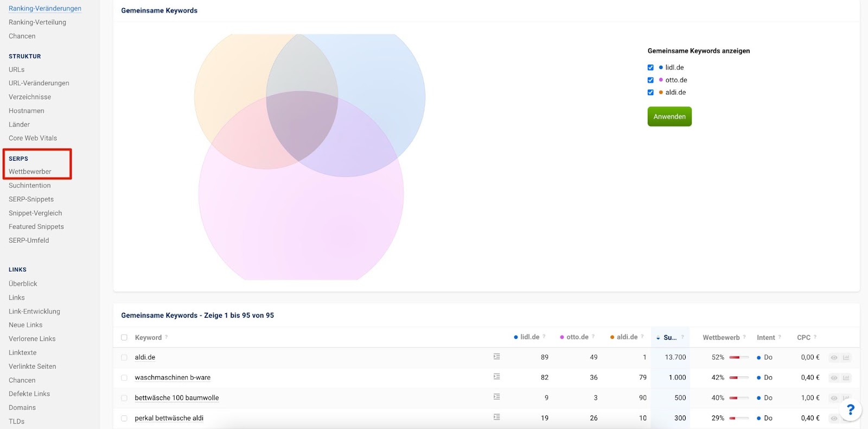Open Wettbewerber in sidebar
The width and height of the screenshot is (868, 429).
(x=30, y=172)
